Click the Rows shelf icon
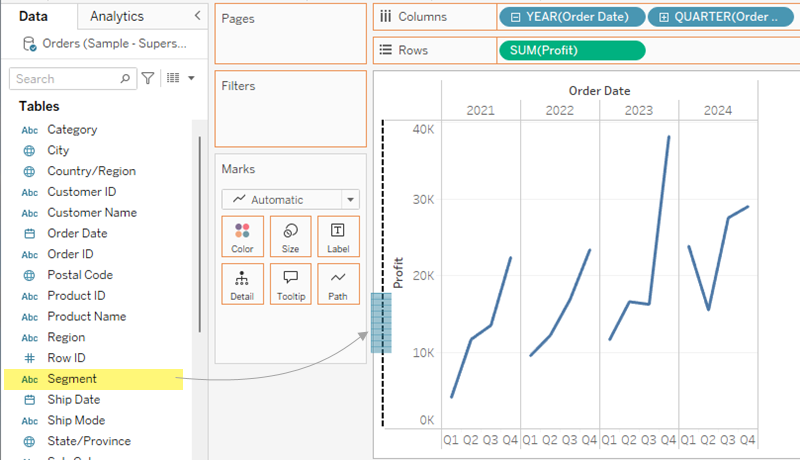 [x=386, y=50]
